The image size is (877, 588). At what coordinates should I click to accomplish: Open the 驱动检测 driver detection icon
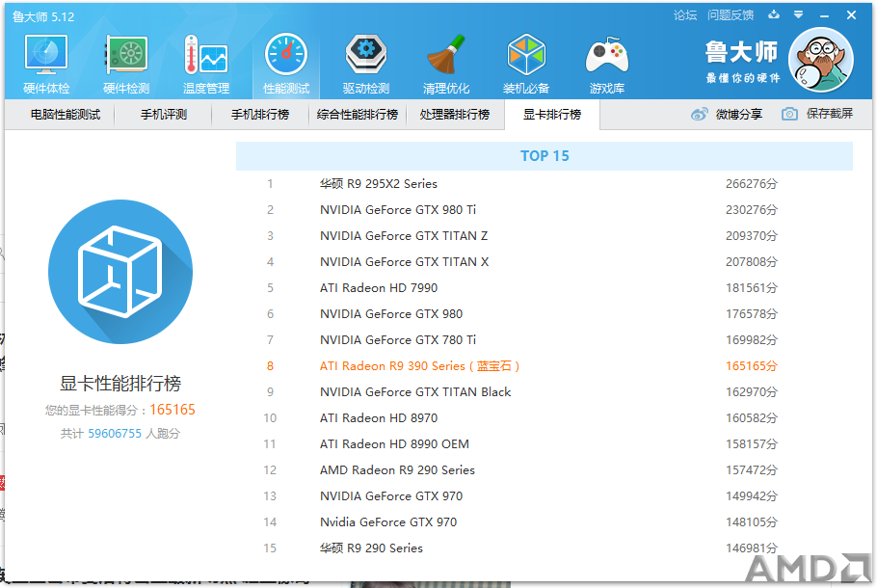(x=366, y=65)
